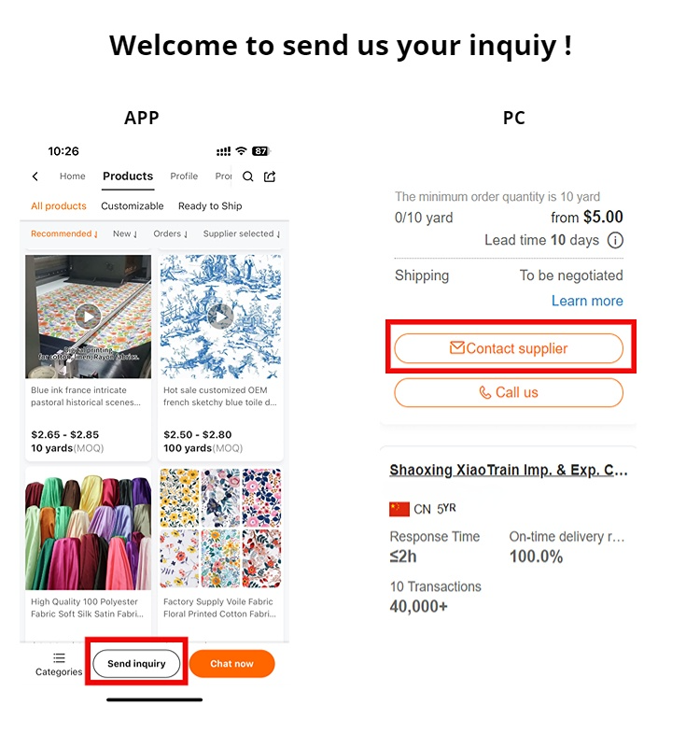Open the Supplier selected filter
Screen dimensions: 700x747
(242, 234)
